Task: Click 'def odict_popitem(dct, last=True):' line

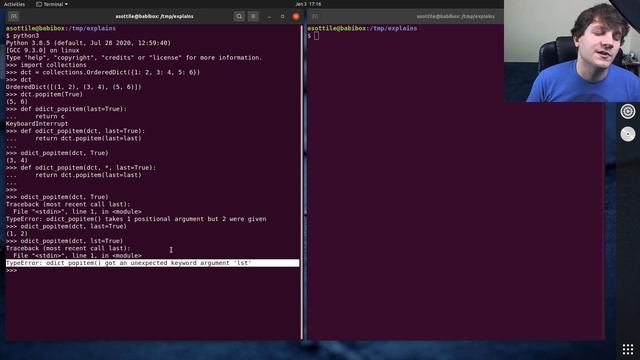Action: point(76,131)
